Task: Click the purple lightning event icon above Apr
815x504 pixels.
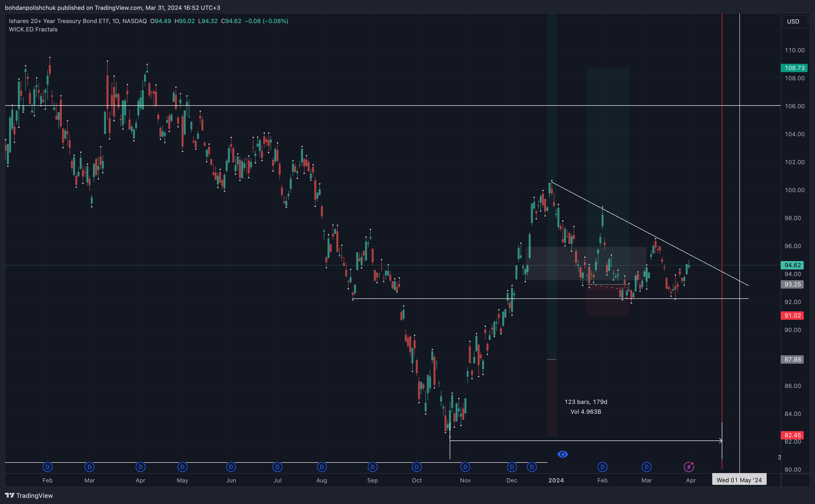Action: 689,467
